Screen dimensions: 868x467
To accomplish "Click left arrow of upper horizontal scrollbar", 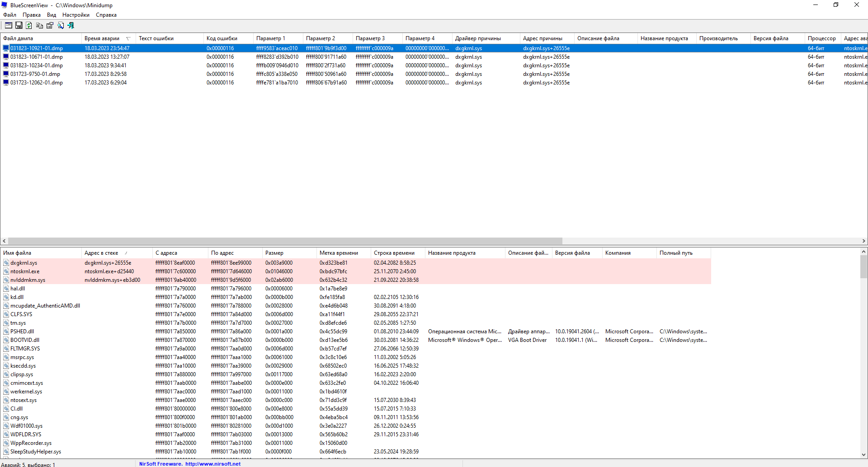I will tap(4, 241).
